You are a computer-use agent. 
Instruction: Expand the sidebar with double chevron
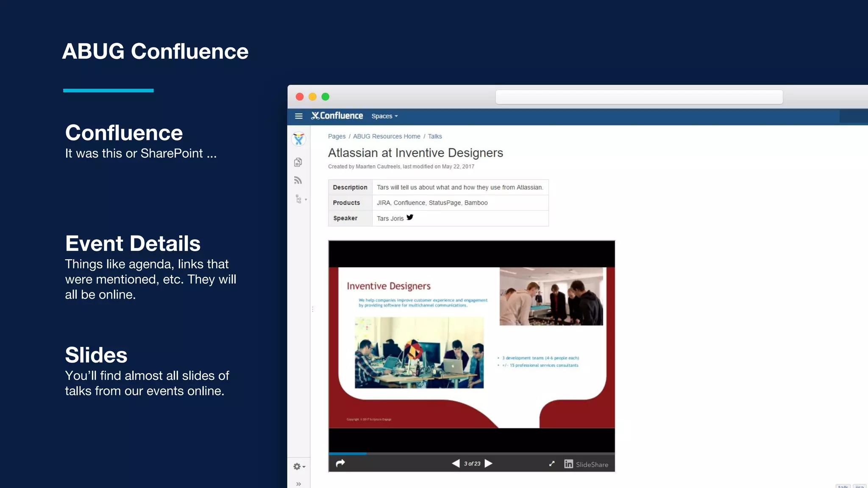point(299,484)
